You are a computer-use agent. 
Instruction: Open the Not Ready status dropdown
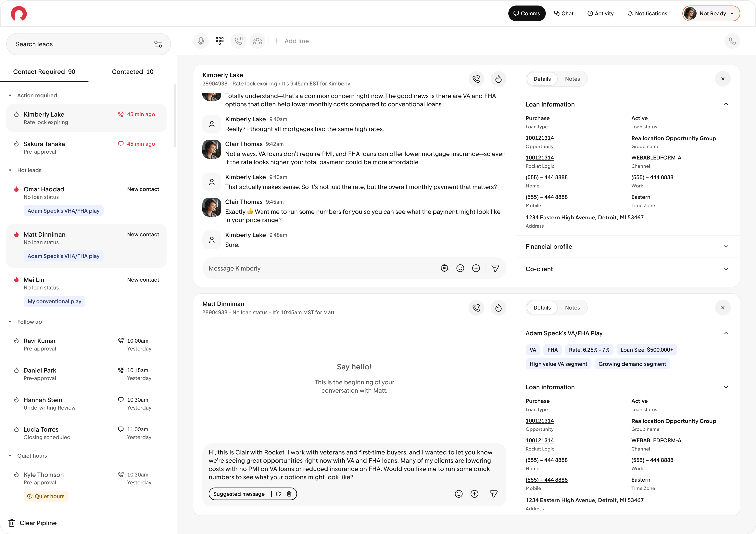point(711,14)
